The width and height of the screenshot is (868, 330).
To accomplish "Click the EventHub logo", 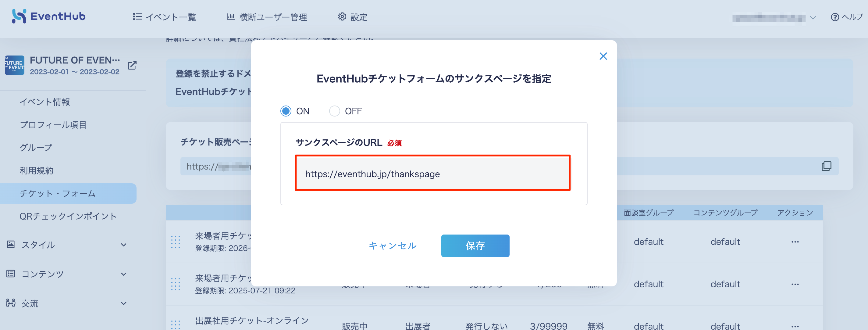I will 49,16.
